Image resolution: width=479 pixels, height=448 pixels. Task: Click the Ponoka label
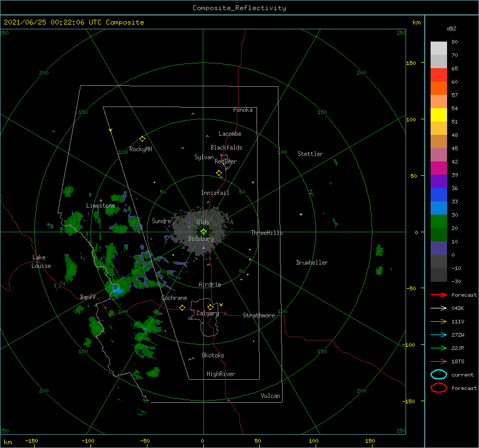[x=243, y=110]
